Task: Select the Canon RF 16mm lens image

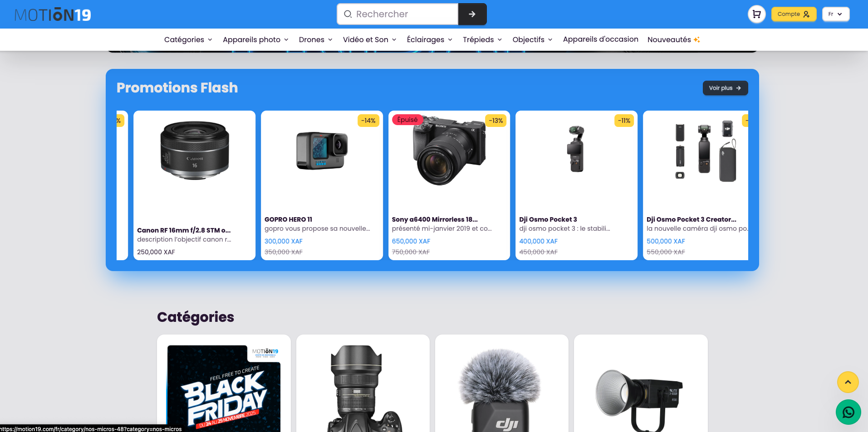Action: pos(195,150)
